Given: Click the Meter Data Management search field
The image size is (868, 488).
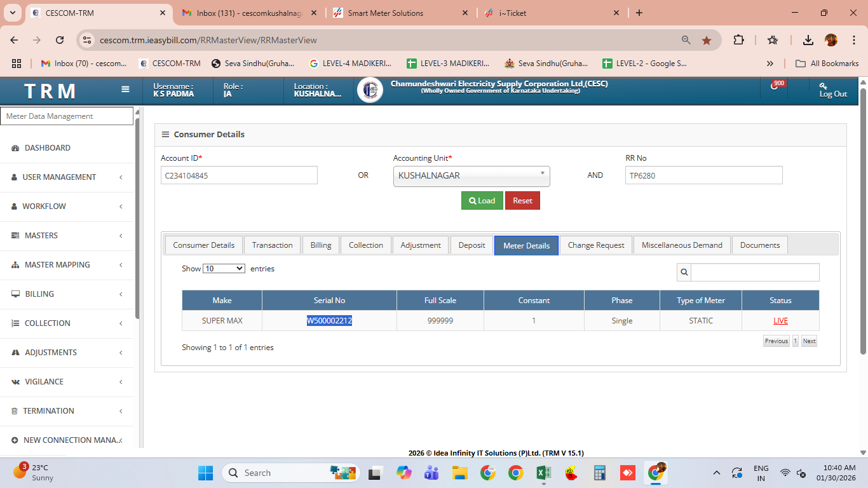Looking at the screenshot, I should point(67,116).
